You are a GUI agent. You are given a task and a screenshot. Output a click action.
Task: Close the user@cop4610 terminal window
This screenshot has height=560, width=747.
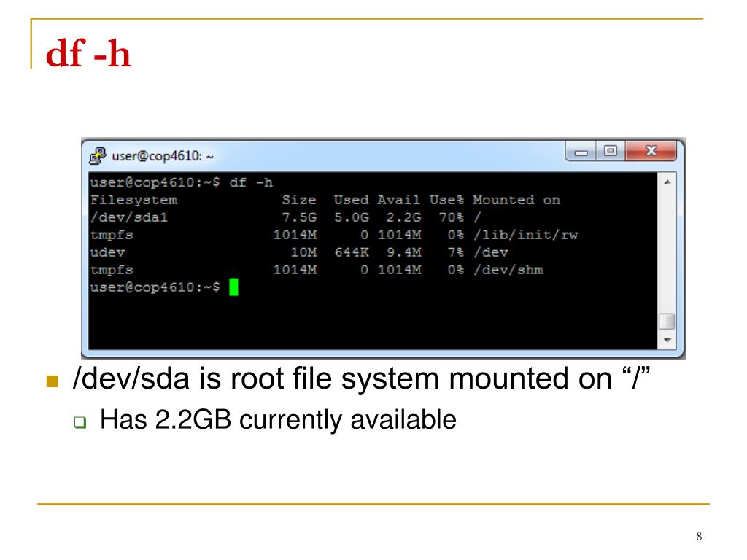coord(651,152)
